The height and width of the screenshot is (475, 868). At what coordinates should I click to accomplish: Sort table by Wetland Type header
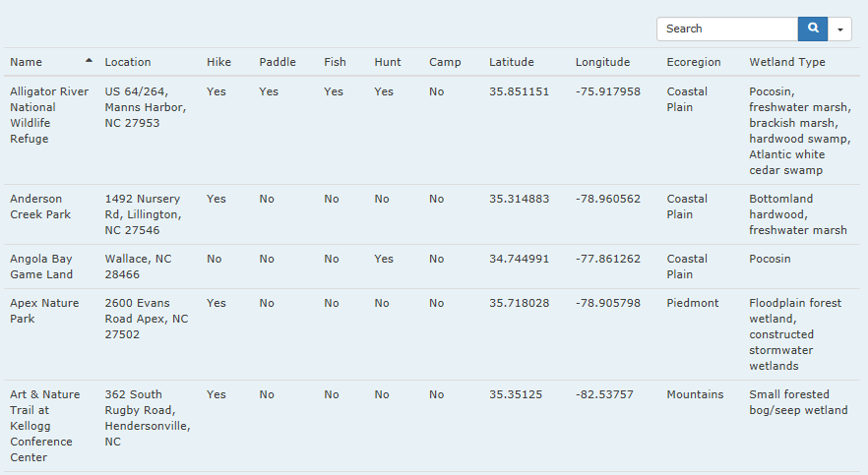point(787,62)
